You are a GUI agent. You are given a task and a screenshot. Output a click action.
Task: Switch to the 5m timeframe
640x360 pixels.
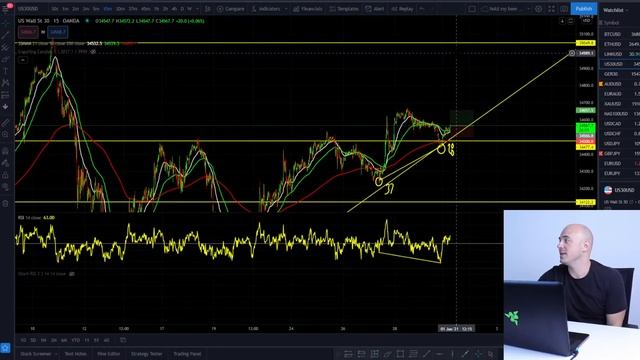pyautogui.click(x=96, y=9)
